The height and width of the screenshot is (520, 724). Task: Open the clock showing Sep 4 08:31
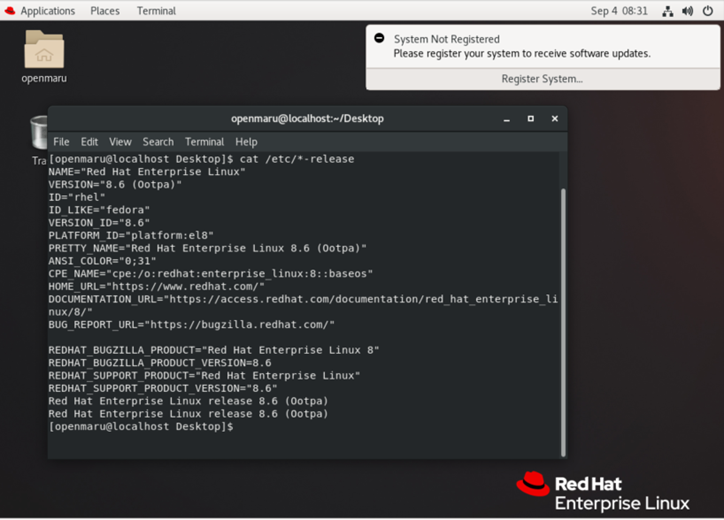pyautogui.click(x=619, y=11)
